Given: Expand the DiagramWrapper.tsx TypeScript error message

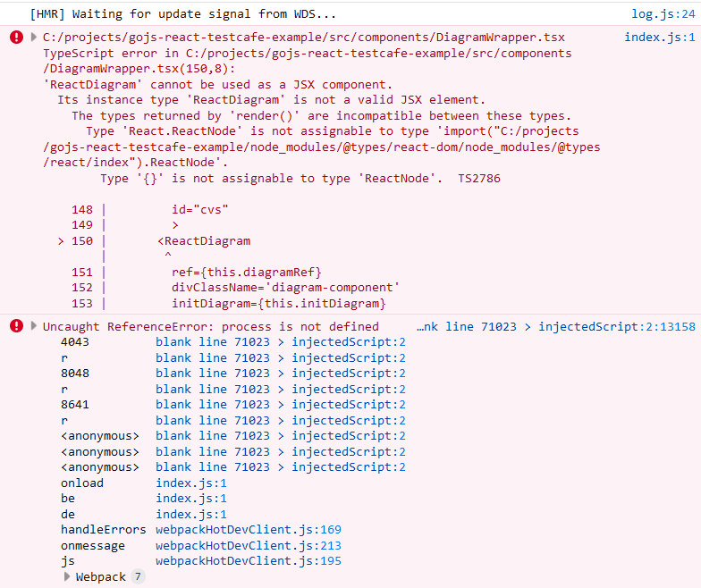Looking at the screenshot, I should [34, 38].
